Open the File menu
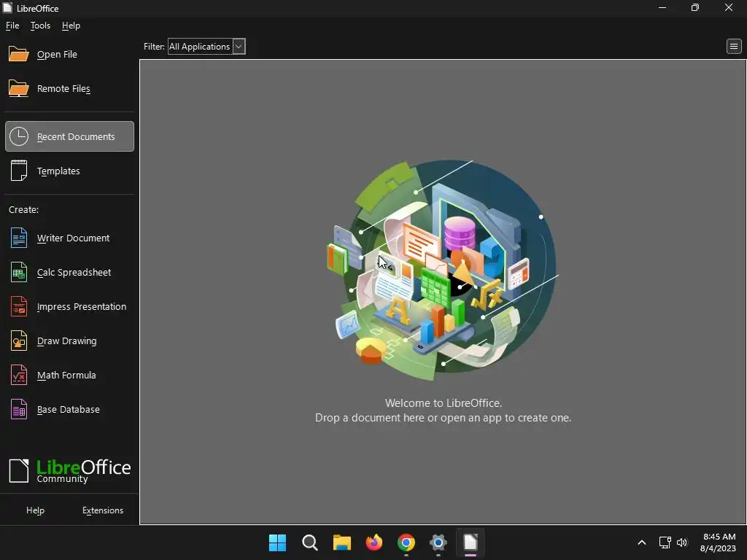 pos(12,26)
